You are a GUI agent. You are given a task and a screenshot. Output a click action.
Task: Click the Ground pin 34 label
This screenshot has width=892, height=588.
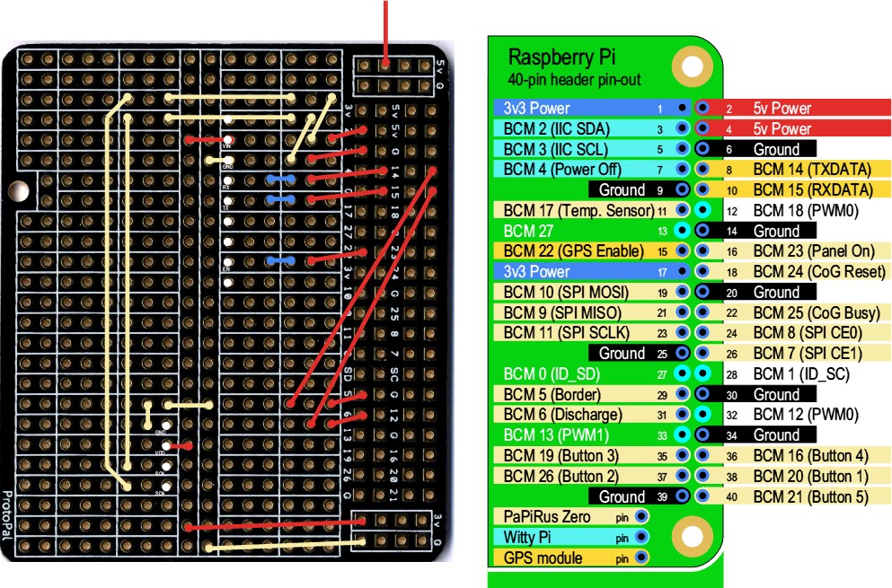click(776, 435)
